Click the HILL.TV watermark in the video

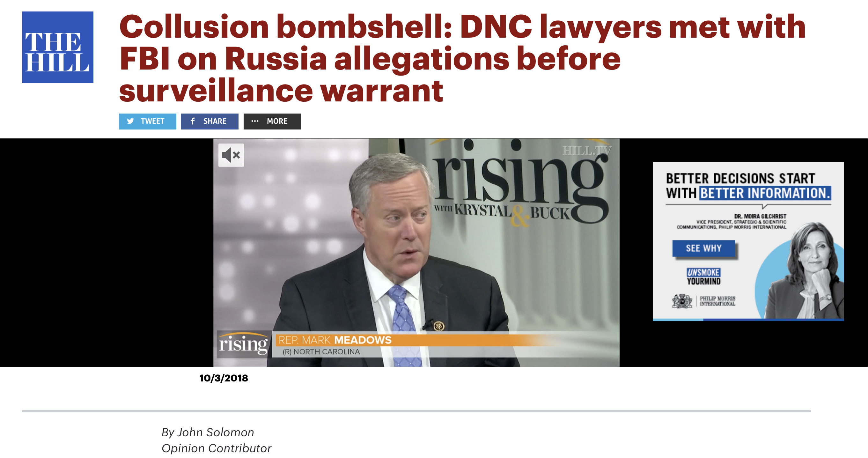[x=587, y=151]
